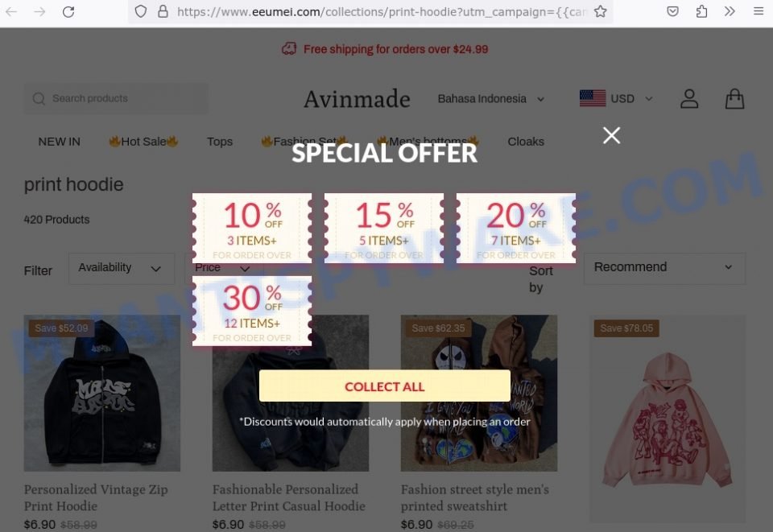Open the Availability filter dropdown

coord(122,269)
